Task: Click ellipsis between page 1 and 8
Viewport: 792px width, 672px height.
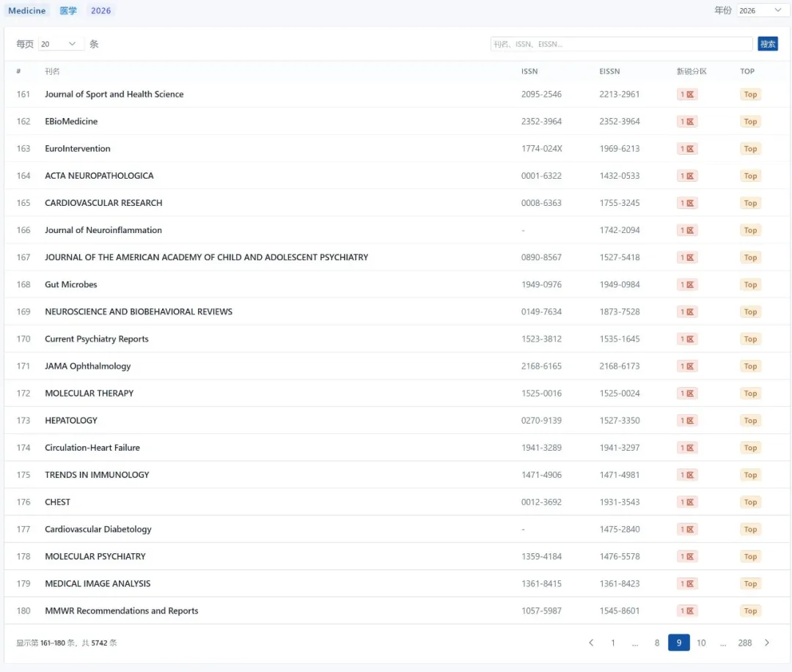Action: coord(635,643)
